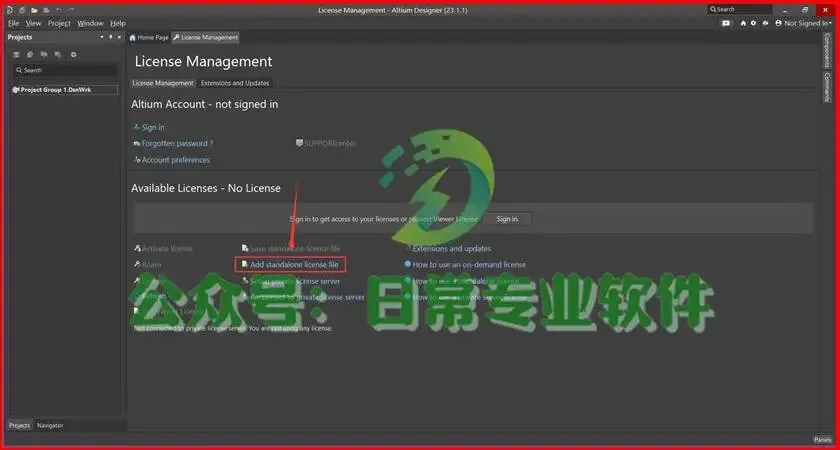Switch to the Navigator bottom tab
The image size is (840, 450).
50,425
